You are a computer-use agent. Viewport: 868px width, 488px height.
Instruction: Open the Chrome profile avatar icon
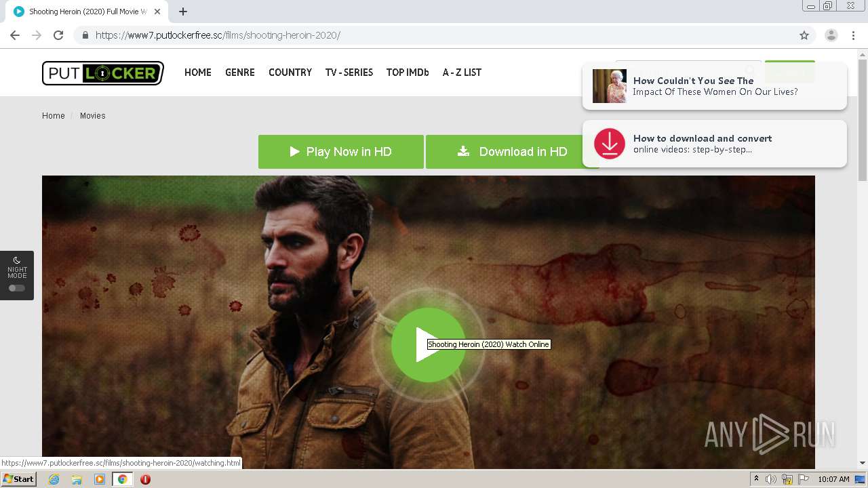(x=831, y=35)
